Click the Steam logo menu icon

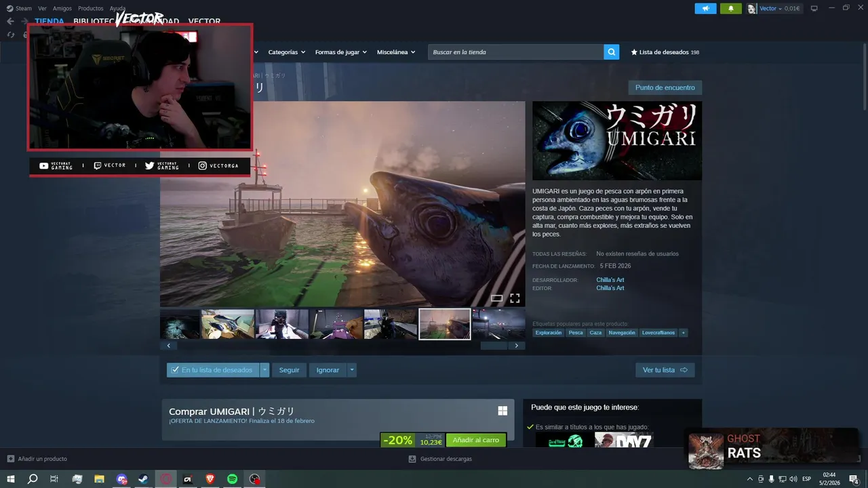point(9,8)
